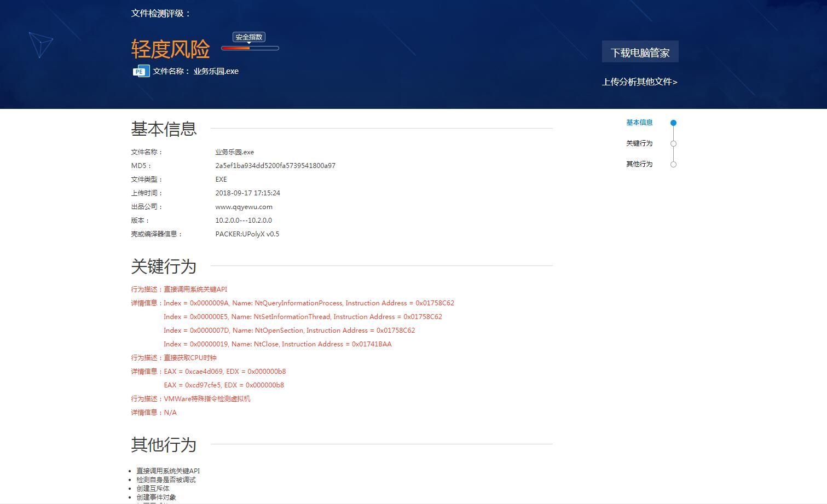Click the www.qqyewu.com company value
This screenshot has height=504, width=827.
pyautogui.click(x=244, y=207)
